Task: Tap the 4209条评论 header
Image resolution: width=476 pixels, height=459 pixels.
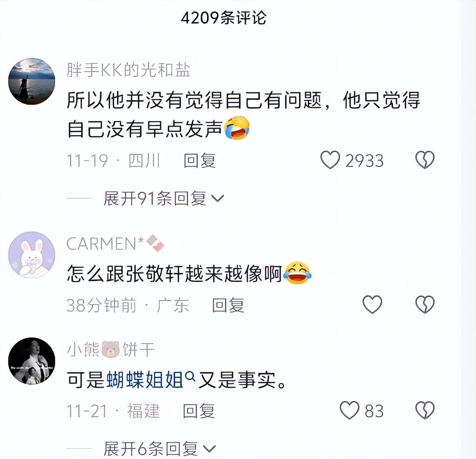Action: 224,18
